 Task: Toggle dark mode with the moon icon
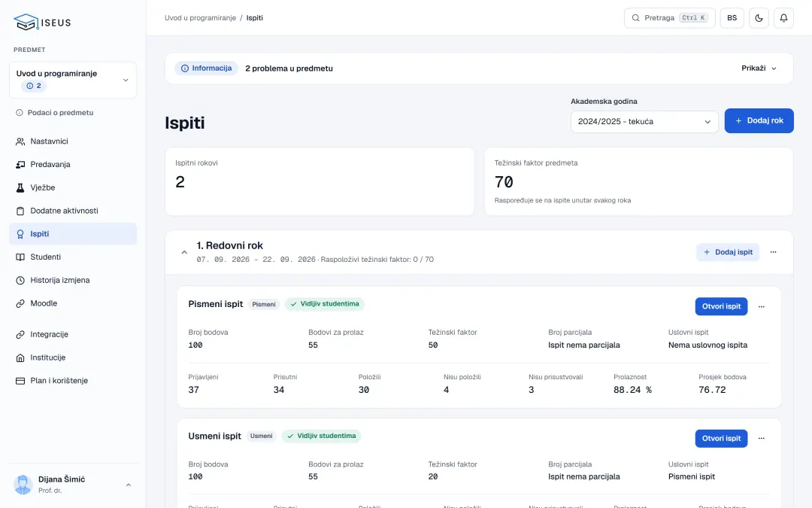[759, 18]
